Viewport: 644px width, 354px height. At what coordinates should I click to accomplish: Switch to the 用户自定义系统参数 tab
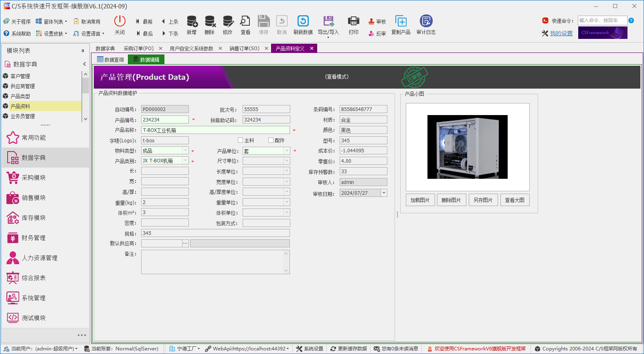[x=191, y=49]
